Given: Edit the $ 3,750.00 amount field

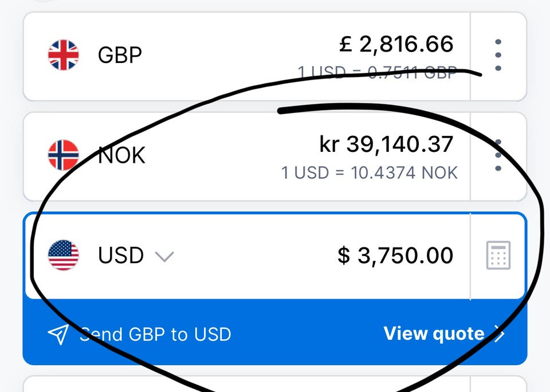Looking at the screenshot, I should coord(395,255).
